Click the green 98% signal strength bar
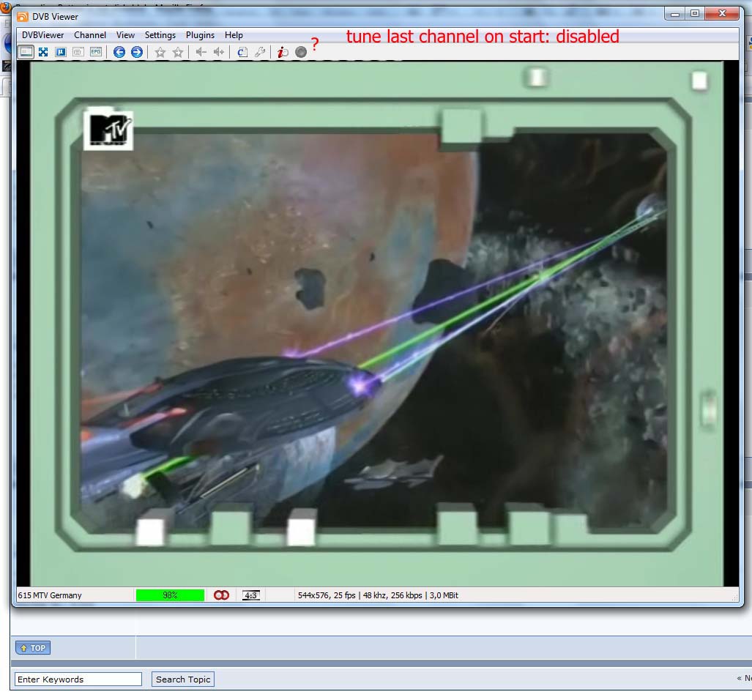The height and width of the screenshot is (700, 752). [x=170, y=595]
